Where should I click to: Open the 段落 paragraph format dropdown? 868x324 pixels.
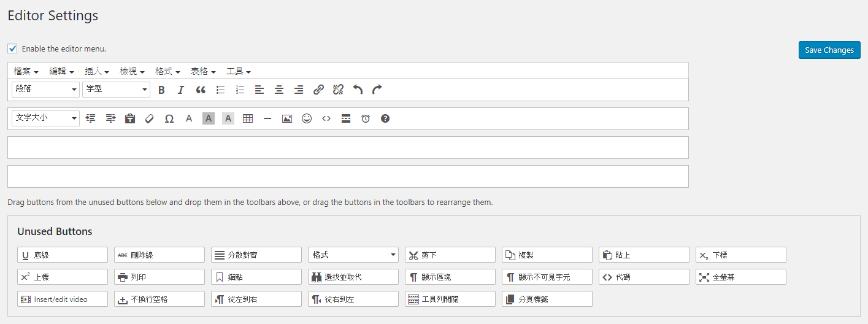click(45, 90)
